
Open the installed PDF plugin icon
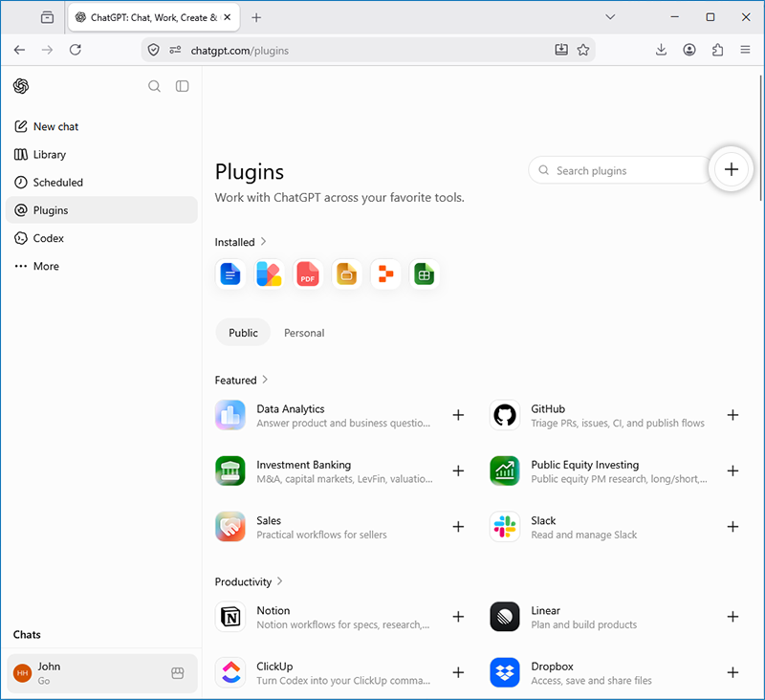coord(308,274)
